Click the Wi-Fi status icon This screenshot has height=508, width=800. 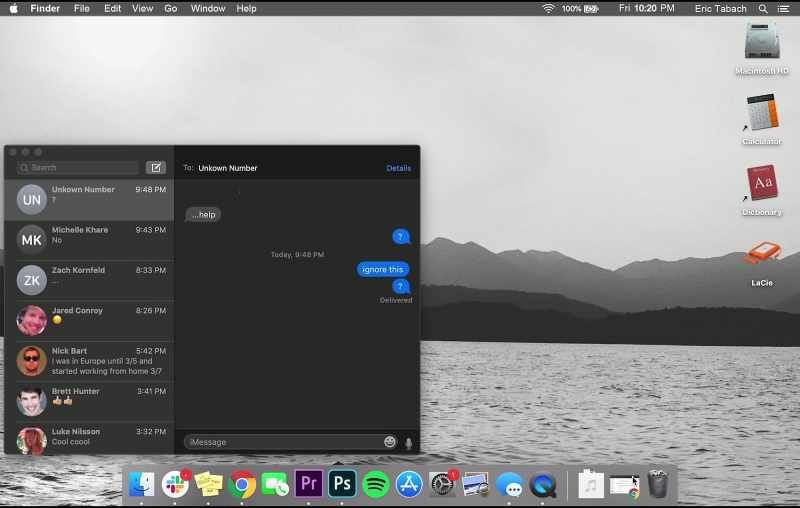[x=548, y=9]
